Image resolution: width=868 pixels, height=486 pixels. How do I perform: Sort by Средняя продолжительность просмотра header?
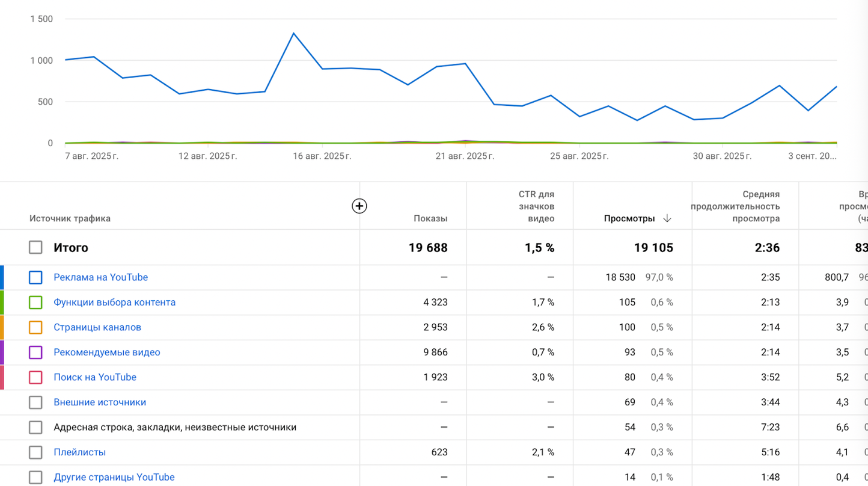click(735, 206)
